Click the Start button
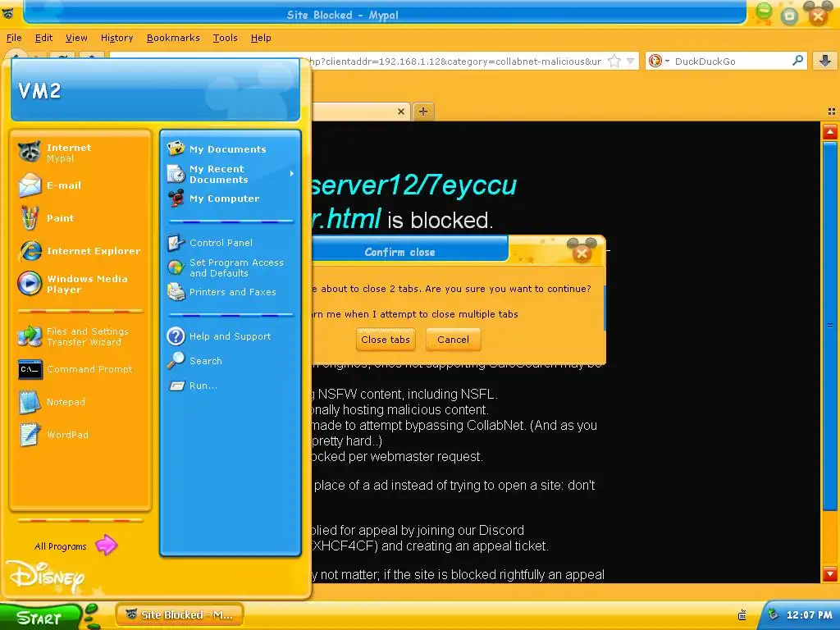The height and width of the screenshot is (630, 840). click(x=40, y=617)
